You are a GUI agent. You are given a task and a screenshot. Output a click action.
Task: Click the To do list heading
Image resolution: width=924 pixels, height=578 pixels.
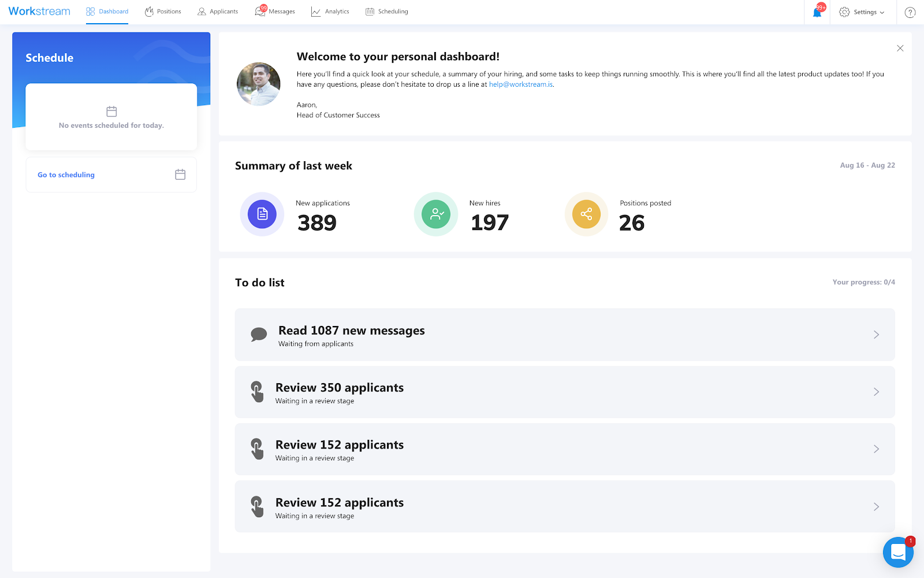tap(260, 283)
